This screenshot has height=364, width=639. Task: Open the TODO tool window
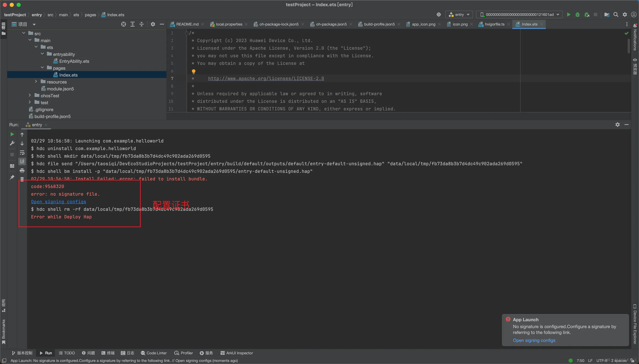(x=67, y=353)
